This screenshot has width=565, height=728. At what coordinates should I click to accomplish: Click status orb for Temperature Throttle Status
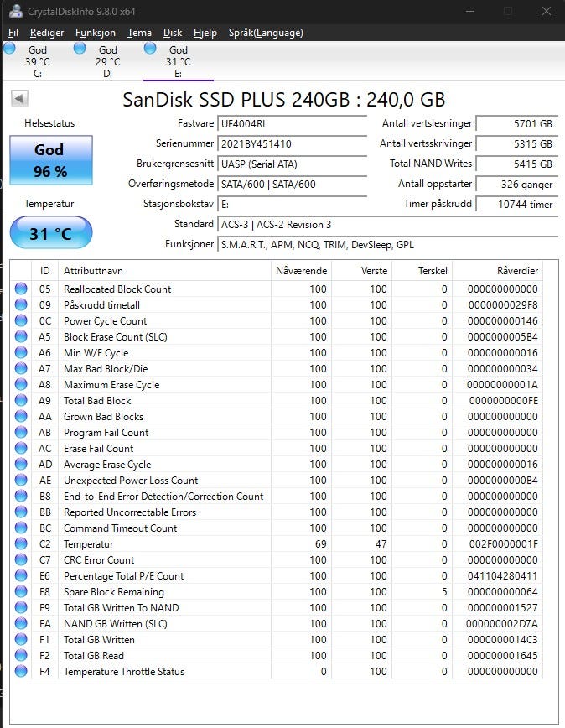[21, 671]
